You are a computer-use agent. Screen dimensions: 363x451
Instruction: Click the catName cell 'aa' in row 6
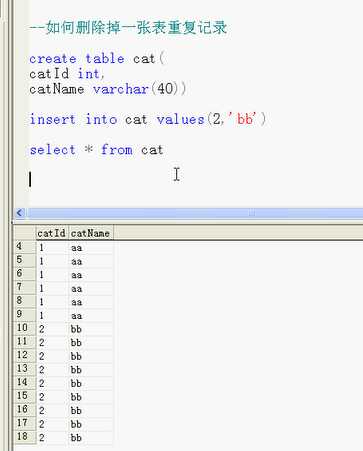click(x=90, y=275)
